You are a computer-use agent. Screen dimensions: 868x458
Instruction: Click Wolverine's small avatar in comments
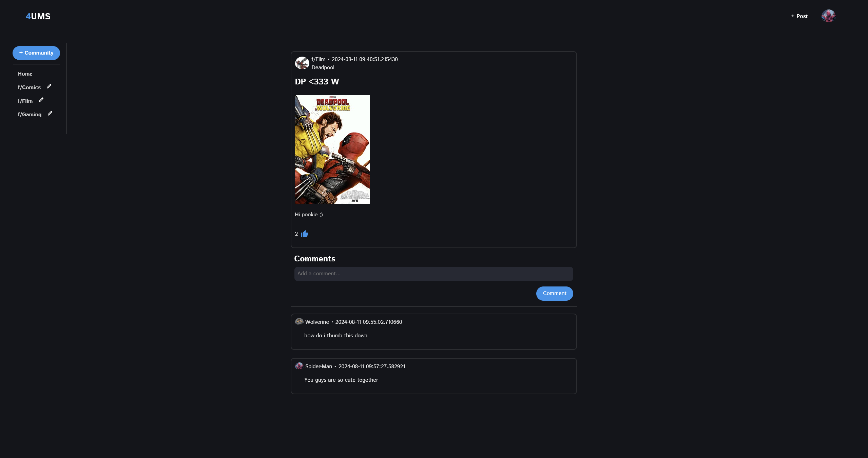pyautogui.click(x=299, y=321)
